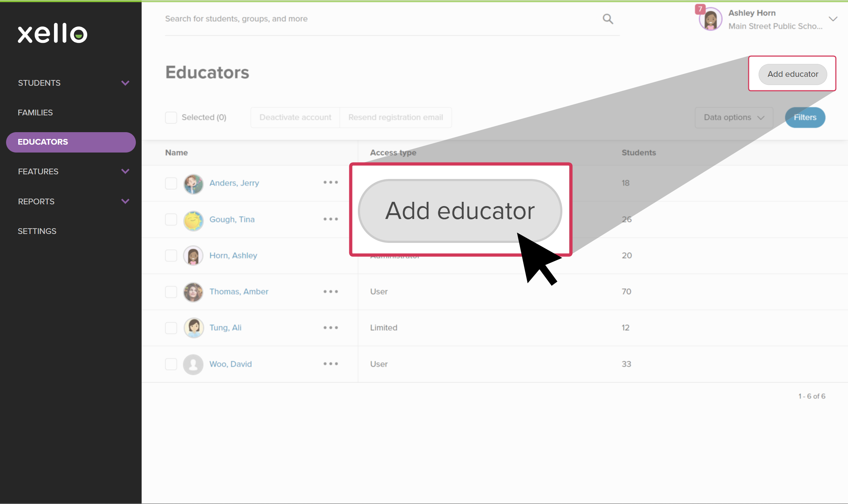Check the checkbox next to Jerry Anders
The image size is (848, 504).
[x=171, y=183]
